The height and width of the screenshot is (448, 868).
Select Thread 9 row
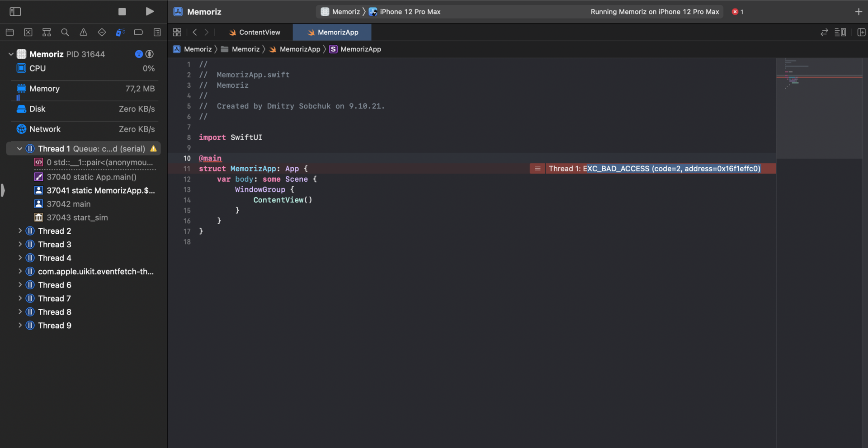[84, 326]
